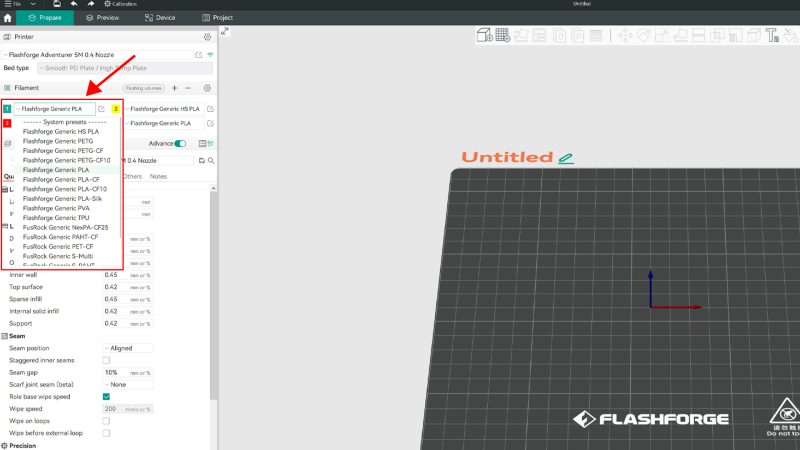Add a new plate grid icon
The image size is (800, 450).
503,35
